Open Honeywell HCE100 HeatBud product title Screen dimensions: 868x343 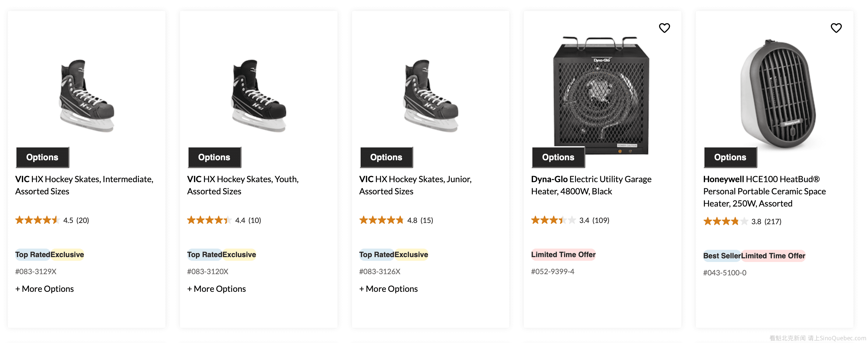click(764, 191)
